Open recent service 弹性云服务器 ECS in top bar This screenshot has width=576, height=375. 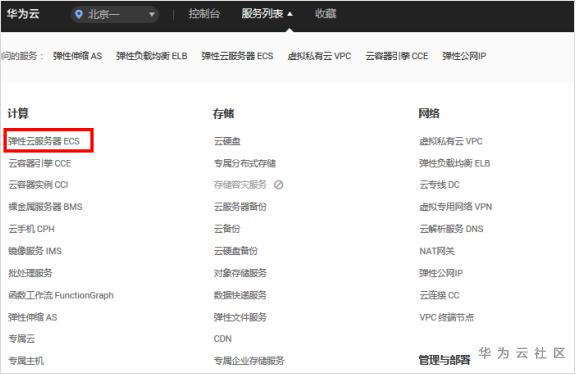tap(237, 56)
